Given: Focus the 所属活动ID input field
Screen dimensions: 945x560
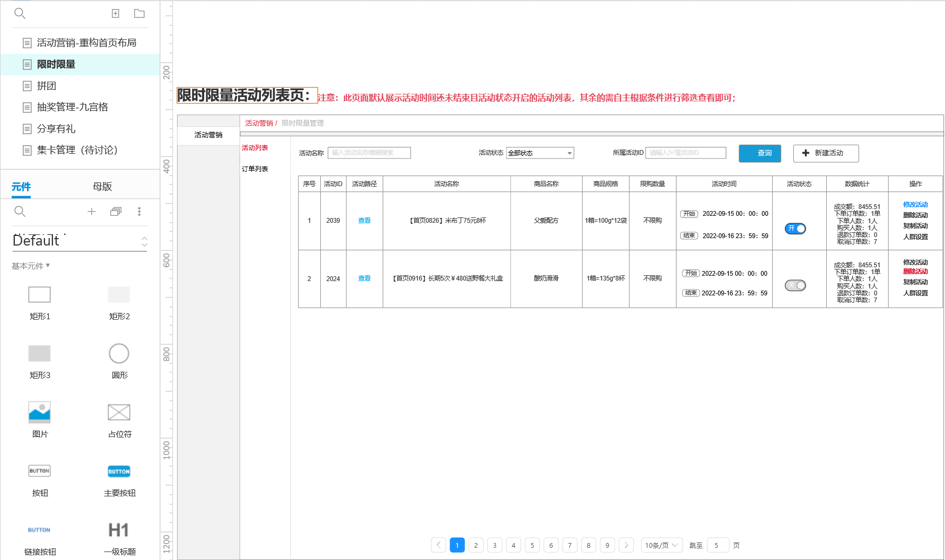Looking at the screenshot, I should (686, 153).
